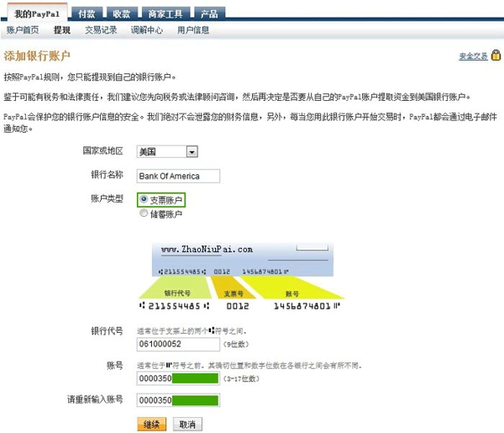This screenshot has height=433, width=504.
Task: Click the gold padlock security icon
Action: click(x=496, y=56)
